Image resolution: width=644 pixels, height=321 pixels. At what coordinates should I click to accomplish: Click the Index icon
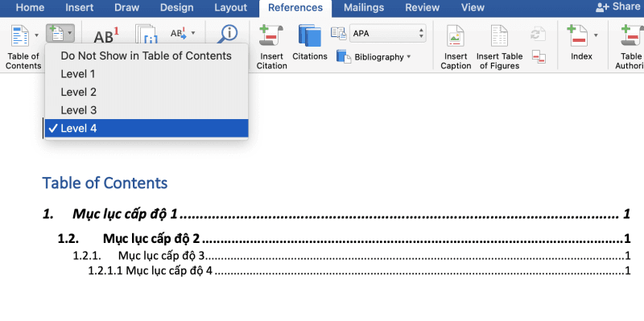tap(578, 36)
